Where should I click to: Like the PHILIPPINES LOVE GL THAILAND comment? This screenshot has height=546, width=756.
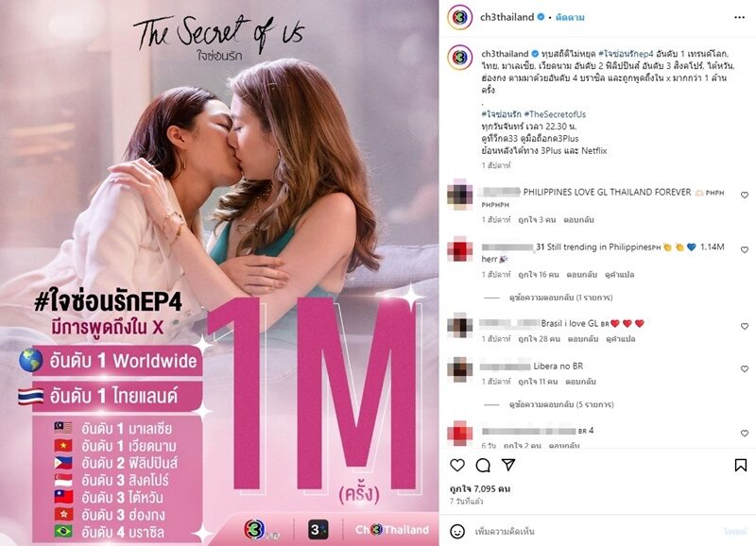[x=745, y=196]
